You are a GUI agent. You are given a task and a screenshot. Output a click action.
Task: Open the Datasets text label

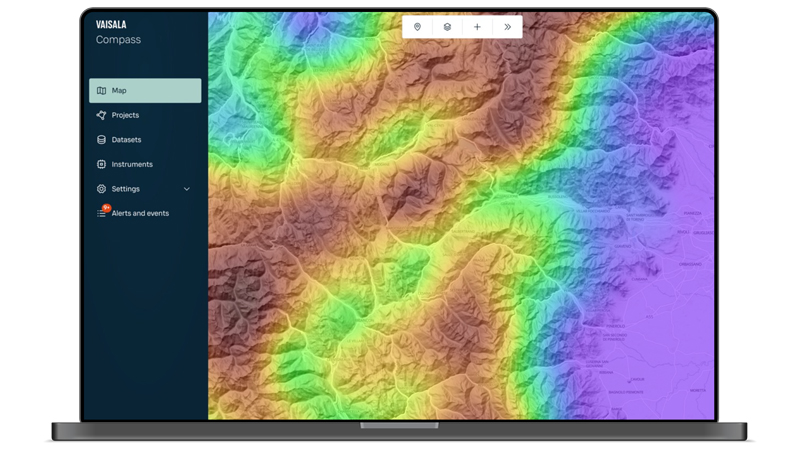point(126,140)
